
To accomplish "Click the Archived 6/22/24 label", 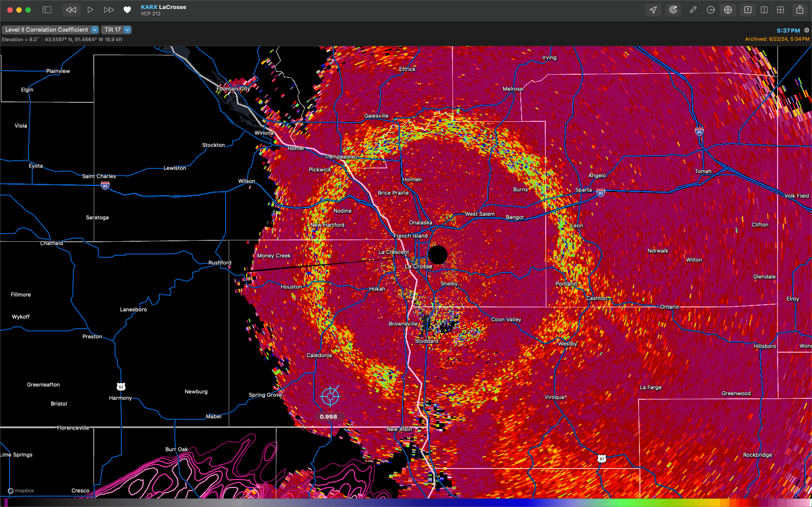I will [x=777, y=39].
